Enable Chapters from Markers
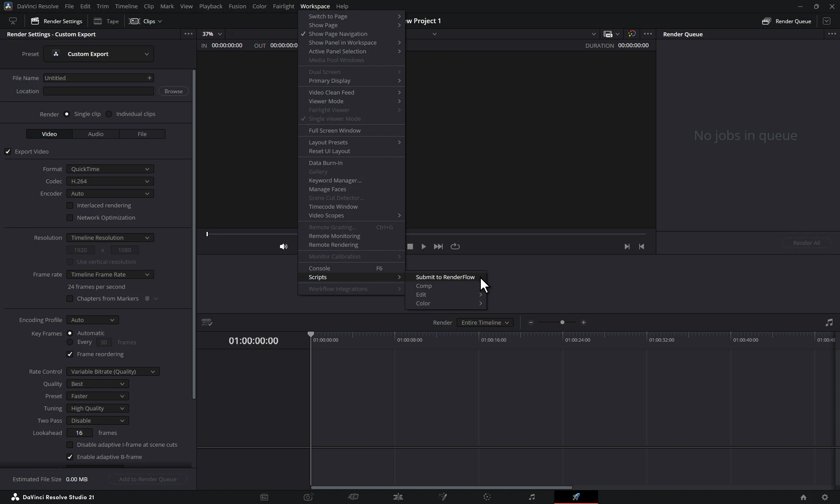Viewport: 840px width, 504px height. click(70, 298)
